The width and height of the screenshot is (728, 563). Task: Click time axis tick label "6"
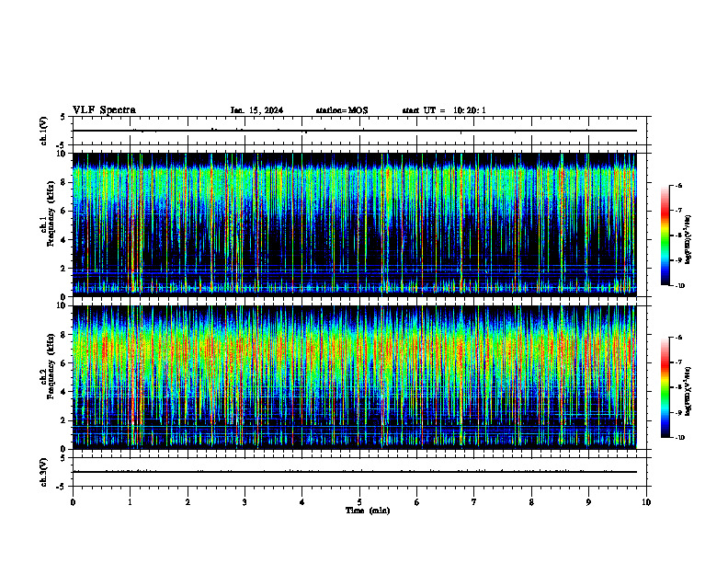coord(417,502)
